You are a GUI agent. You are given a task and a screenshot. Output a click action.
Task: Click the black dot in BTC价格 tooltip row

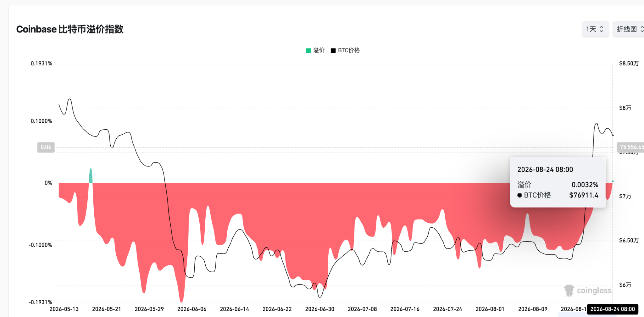tap(520, 195)
